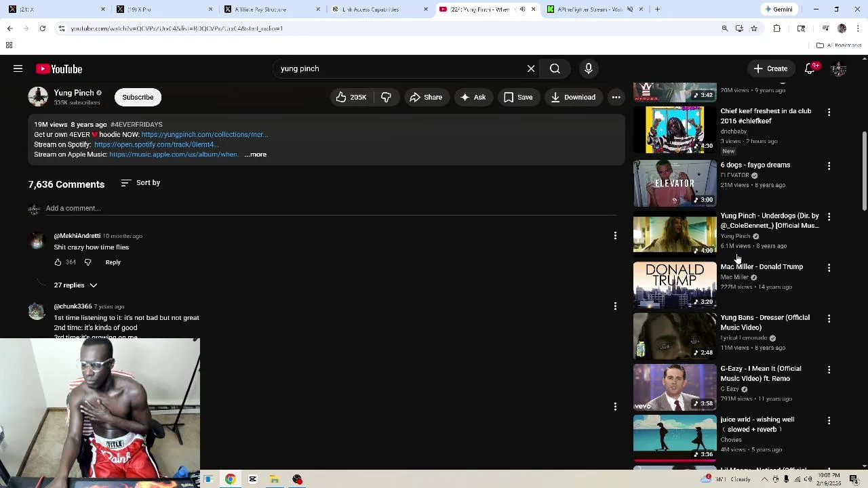The width and height of the screenshot is (868, 488).
Task: Open options for juice wrld wishing well
Action: coord(829,421)
